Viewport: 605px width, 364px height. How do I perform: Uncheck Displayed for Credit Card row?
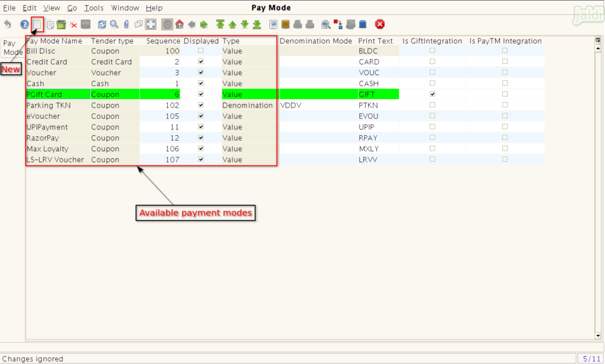tap(201, 61)
